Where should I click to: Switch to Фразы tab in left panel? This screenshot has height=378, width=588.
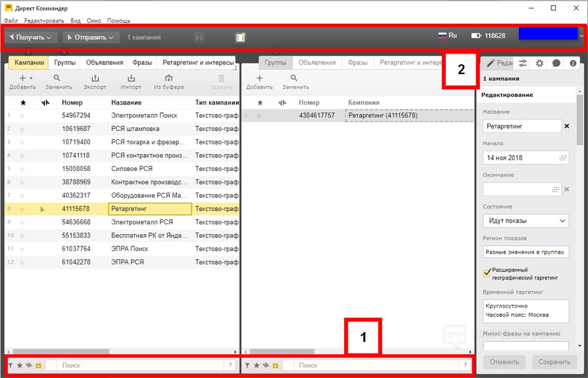[x=142, y=63]
